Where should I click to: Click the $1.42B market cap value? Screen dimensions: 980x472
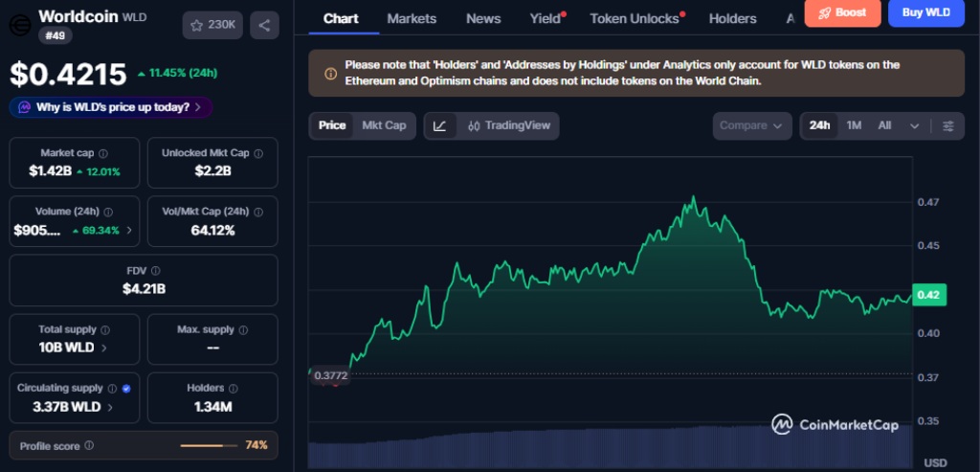pyautogui.click(x=50, y=170)
